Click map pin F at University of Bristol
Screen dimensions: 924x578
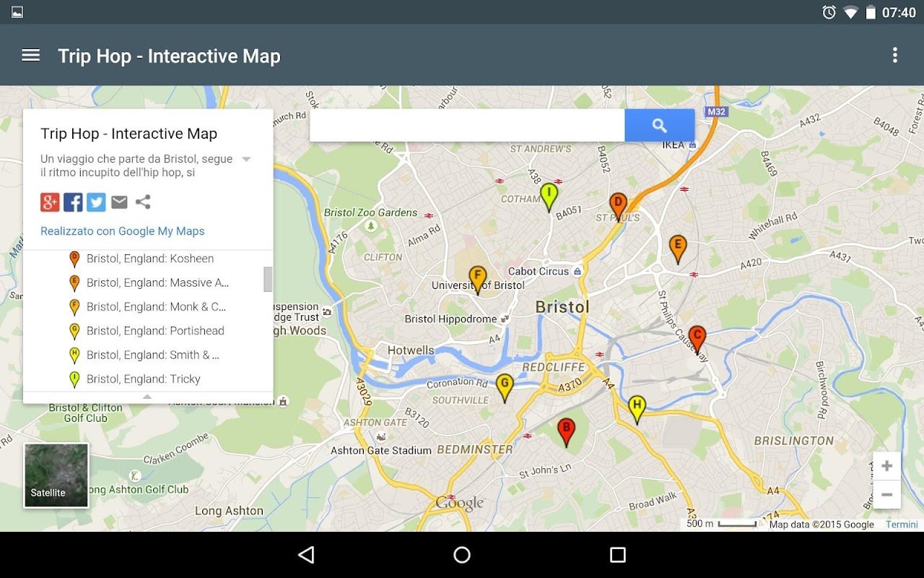[x=476, y=280]
